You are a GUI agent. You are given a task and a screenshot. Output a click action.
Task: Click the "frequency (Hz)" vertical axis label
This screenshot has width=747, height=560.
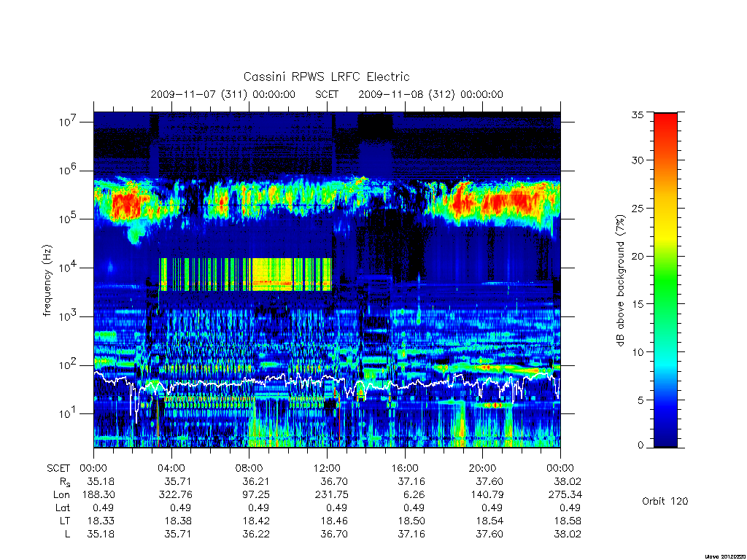pos(47,281)
